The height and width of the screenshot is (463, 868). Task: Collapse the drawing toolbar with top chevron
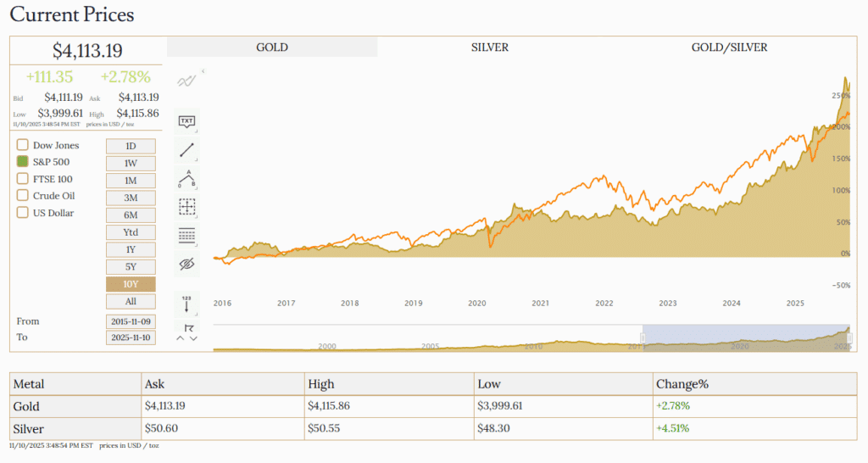click(x=203, y=72)
